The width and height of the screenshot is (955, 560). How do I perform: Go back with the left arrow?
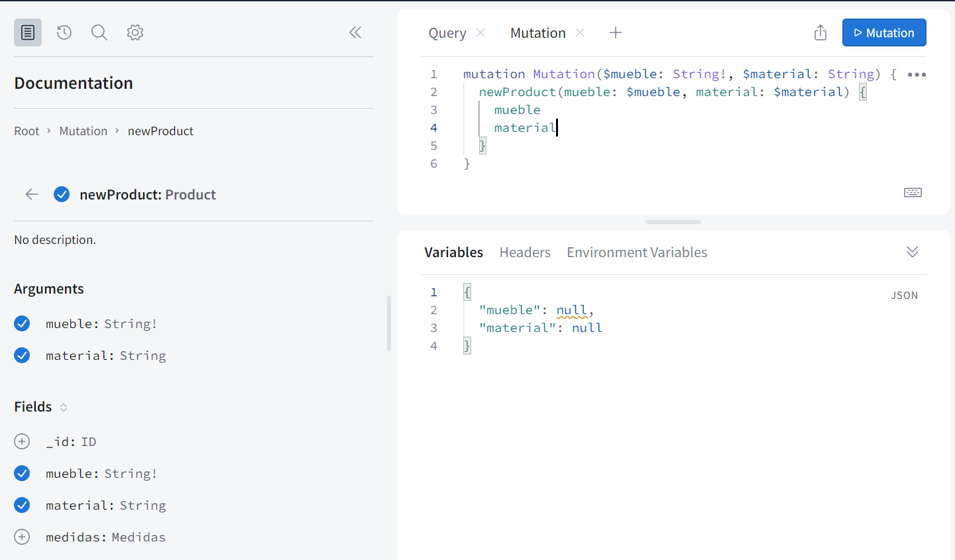tap(32, 194)
